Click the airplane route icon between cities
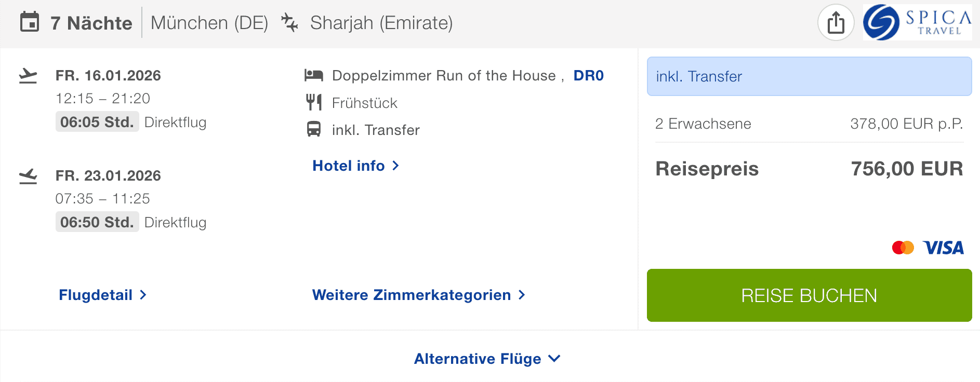 point(289,23)
